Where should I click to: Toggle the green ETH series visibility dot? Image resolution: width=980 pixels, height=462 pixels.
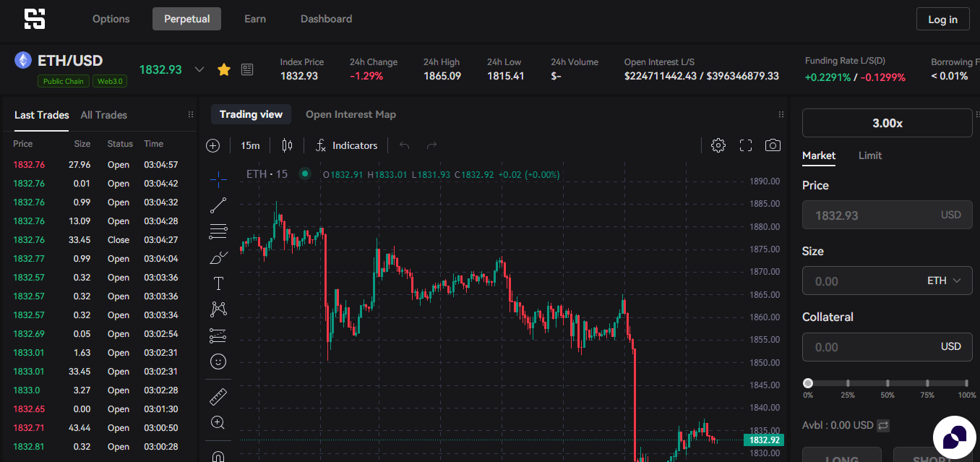304,174
